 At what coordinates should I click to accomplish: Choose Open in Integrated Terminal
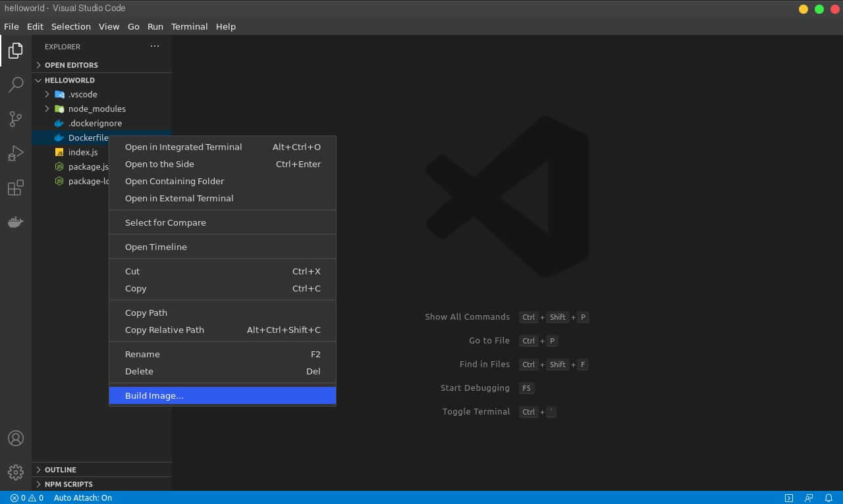pos(223,147)
